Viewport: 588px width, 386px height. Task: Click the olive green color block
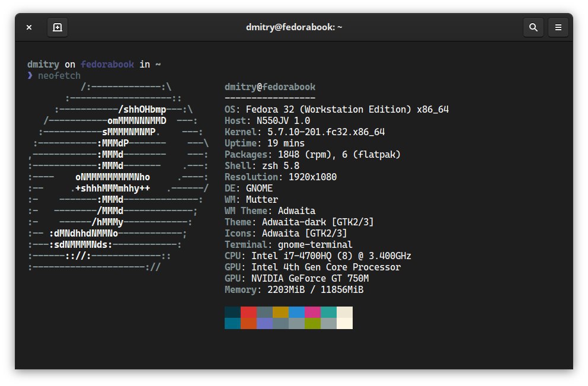pos(313,323)
